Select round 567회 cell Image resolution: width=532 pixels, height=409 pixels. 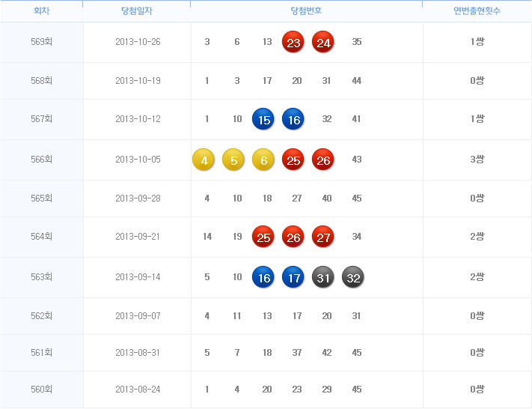tap(41, 119)
